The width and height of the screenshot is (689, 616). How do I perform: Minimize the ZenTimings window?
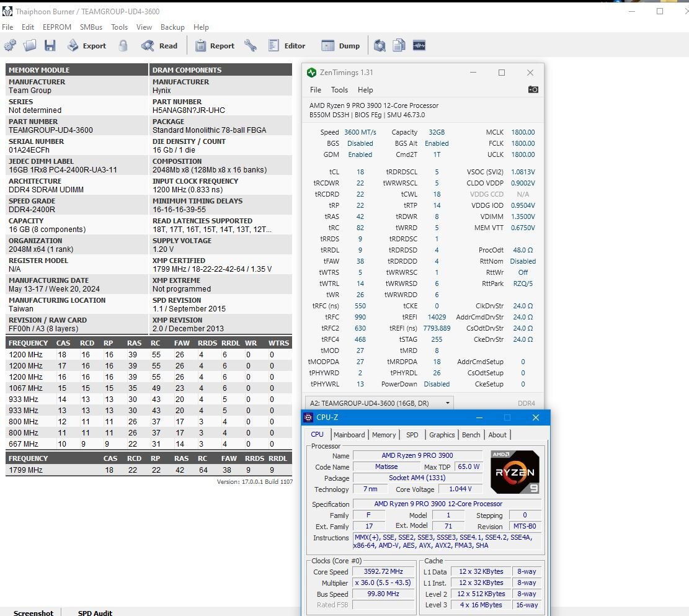(x=473, y=73)
